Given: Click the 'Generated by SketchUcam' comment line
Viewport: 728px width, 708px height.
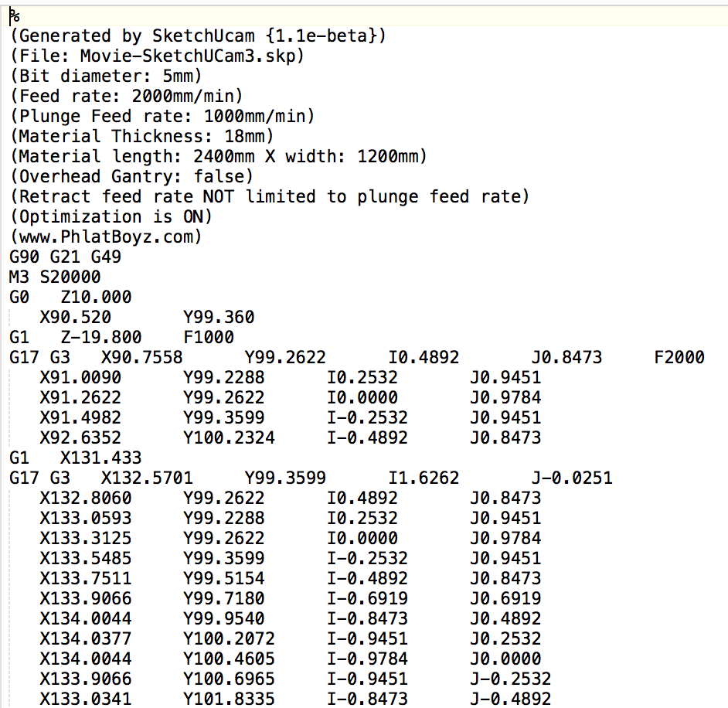Looking at the screenshot, I should (x=198, y=36).
